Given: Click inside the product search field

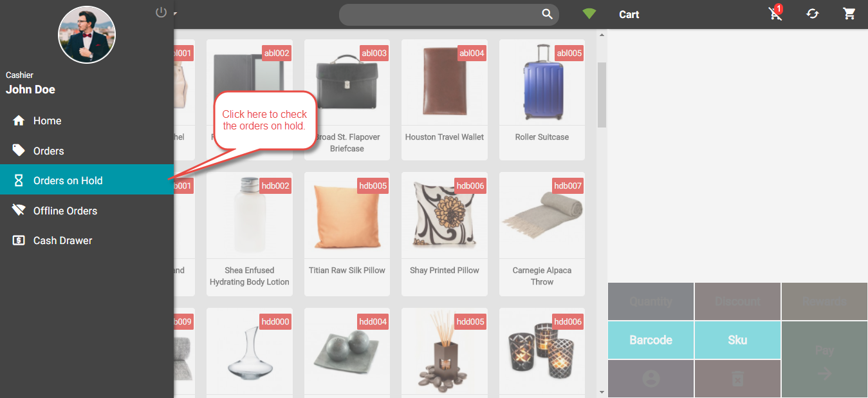Looking at the screenshot, I should coord(448,14).
